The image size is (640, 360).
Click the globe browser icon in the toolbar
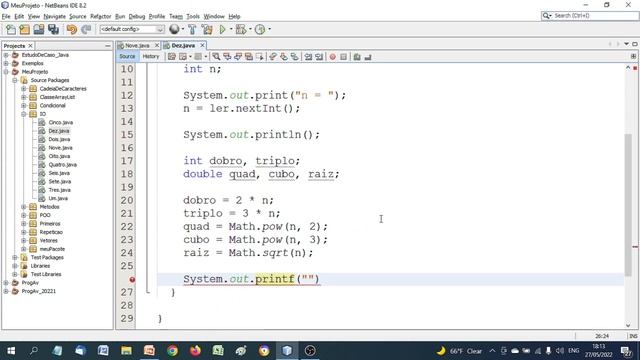(174, 29)
